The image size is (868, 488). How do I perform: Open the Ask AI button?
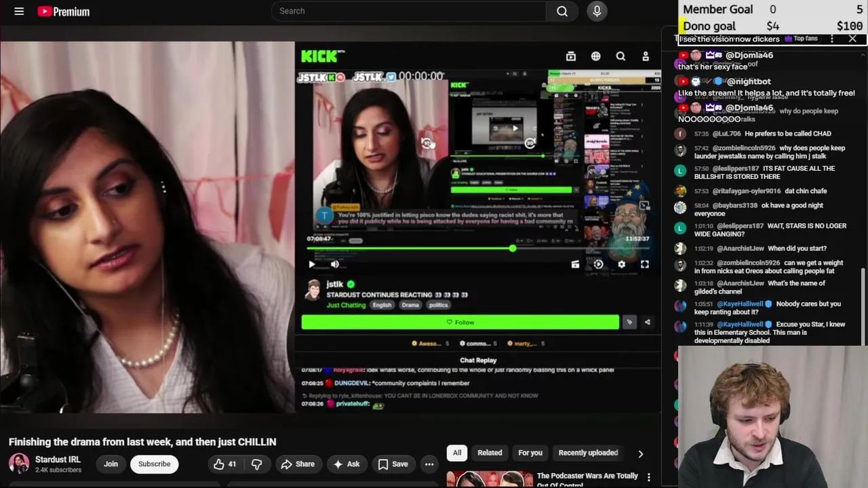point(346,464)
